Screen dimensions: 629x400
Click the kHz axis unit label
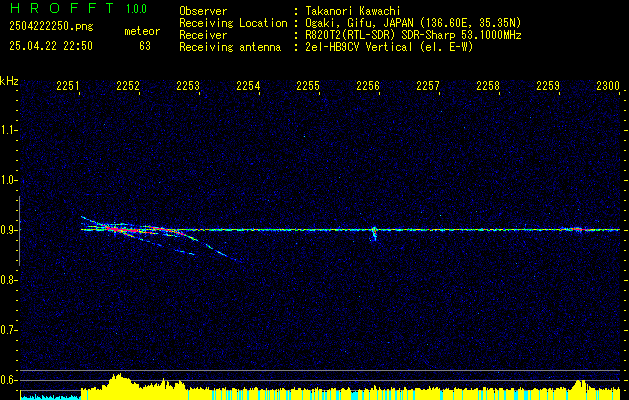[9, 81]
